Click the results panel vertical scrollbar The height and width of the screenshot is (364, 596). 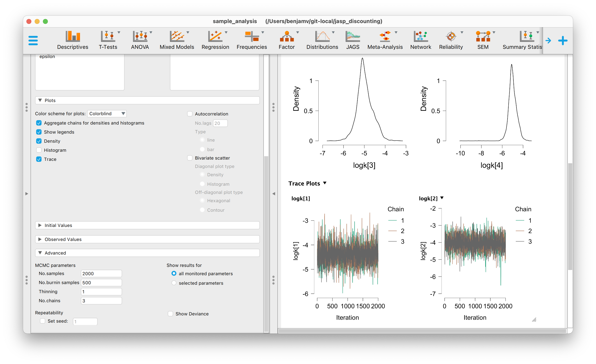[570, 216]
